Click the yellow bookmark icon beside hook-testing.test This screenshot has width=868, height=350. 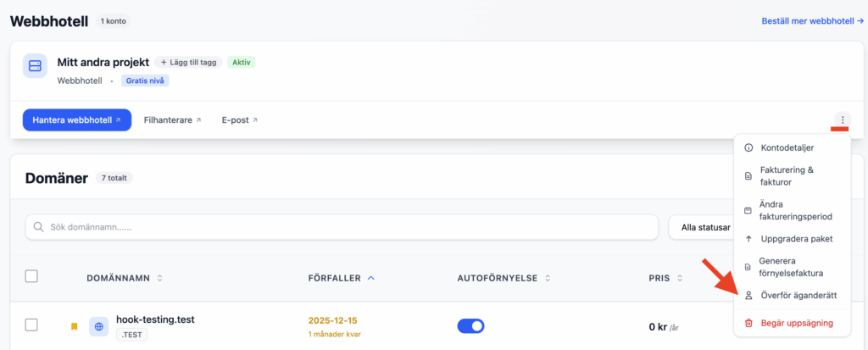[74, 325]
